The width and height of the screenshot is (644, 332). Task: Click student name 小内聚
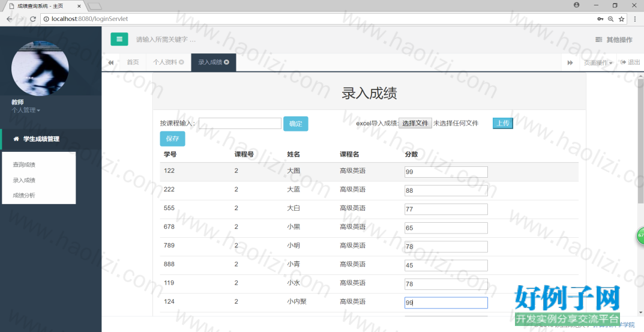[296, 301]
